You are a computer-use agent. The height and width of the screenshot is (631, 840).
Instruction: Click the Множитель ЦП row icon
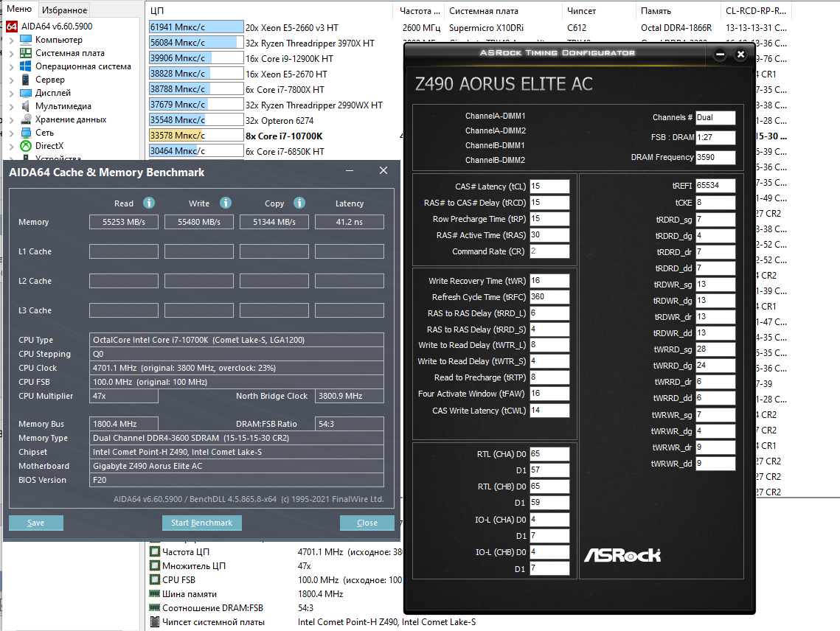[155, 565]
